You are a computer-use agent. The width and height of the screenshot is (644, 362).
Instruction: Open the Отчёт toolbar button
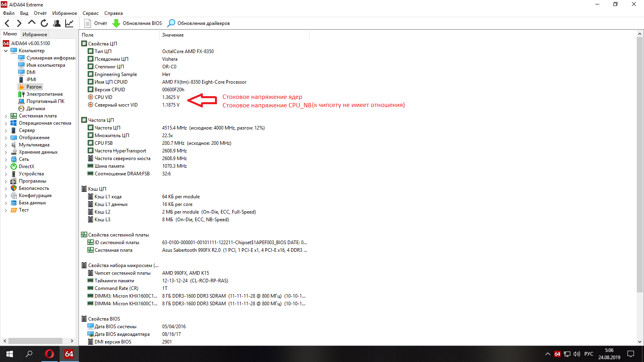tap(95, 23)
